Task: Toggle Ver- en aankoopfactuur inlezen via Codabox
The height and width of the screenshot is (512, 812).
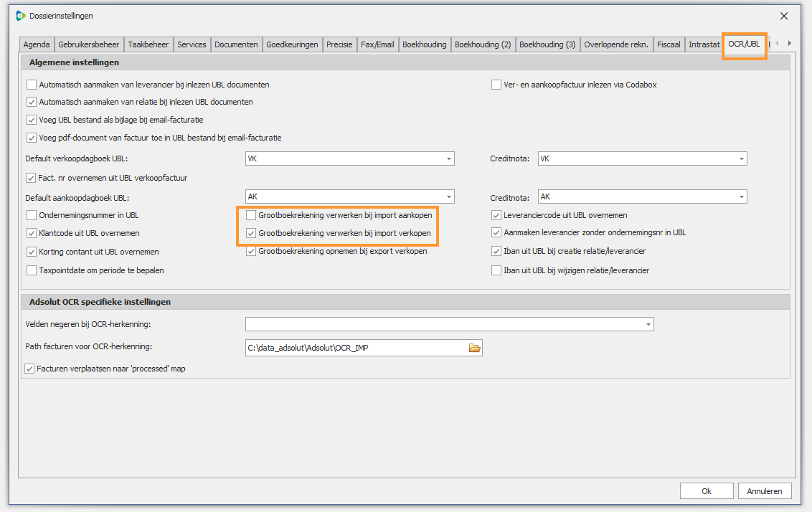Action: (496, 85)
